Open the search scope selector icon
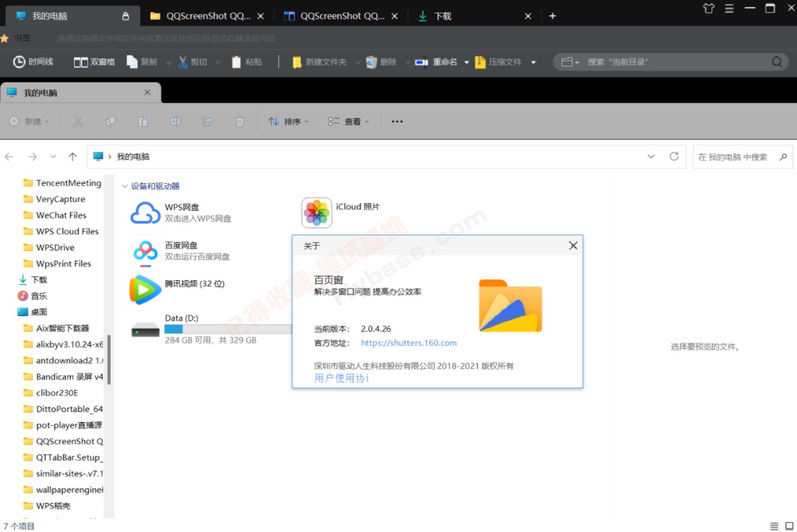The width and height of the screenshot is (797, 532). 570,61
